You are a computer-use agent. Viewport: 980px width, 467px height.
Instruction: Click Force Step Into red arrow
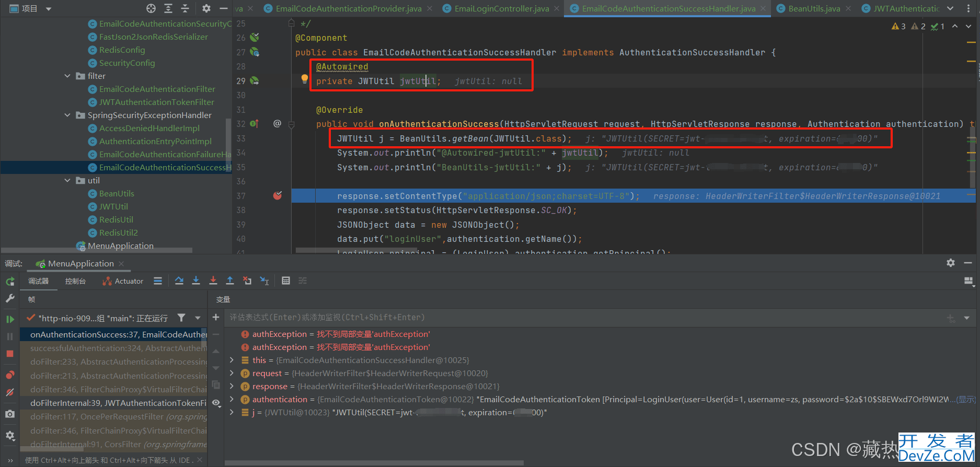(x=213, y=281)
